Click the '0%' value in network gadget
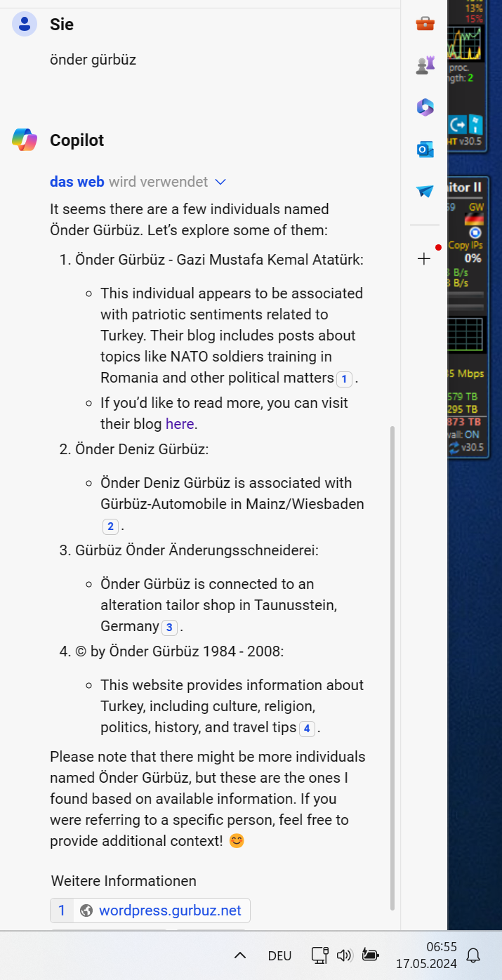The image size is (502, 980). coord(473,258)
